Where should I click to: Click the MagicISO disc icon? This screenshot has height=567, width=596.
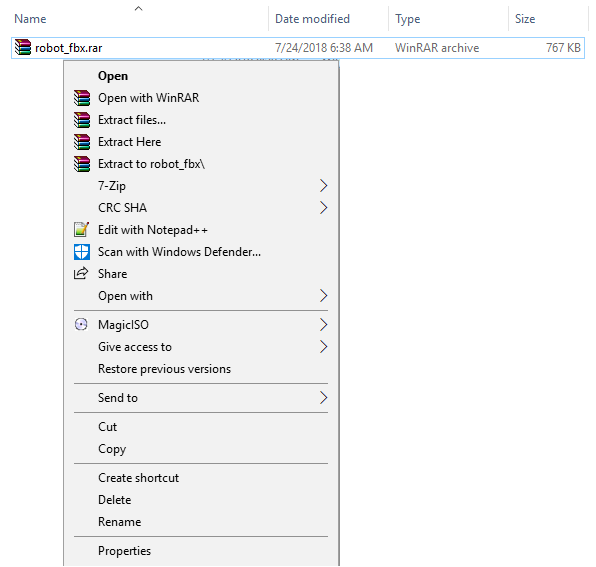click(81, 325)
